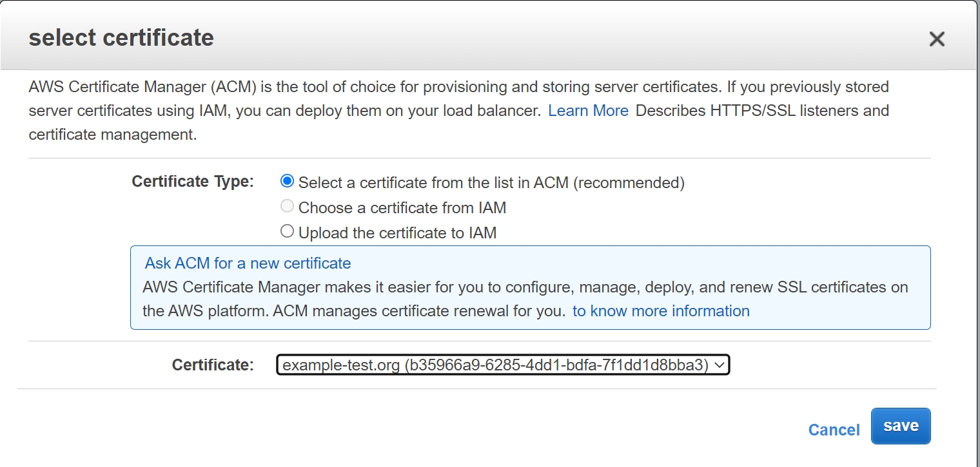This screenshot has width=980, height=467.
Task: Click the Cancel link
Action: (834, 430)
